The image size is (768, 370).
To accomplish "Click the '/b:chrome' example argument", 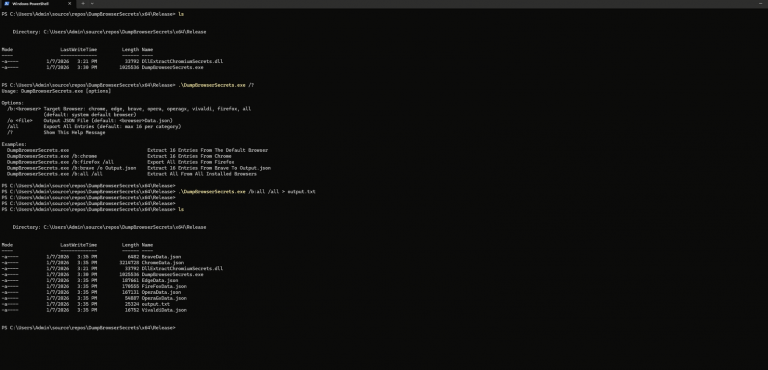I will click(x=84, y=156).
